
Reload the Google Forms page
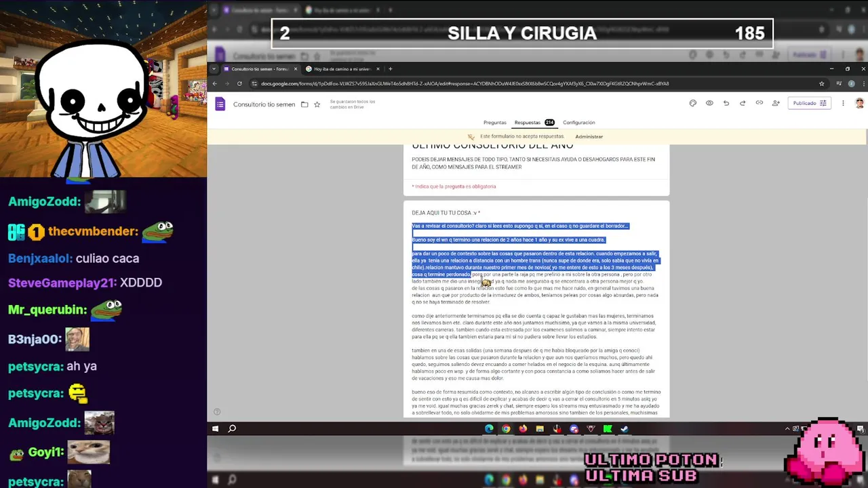pyautogui.click(x=239, y=83)
